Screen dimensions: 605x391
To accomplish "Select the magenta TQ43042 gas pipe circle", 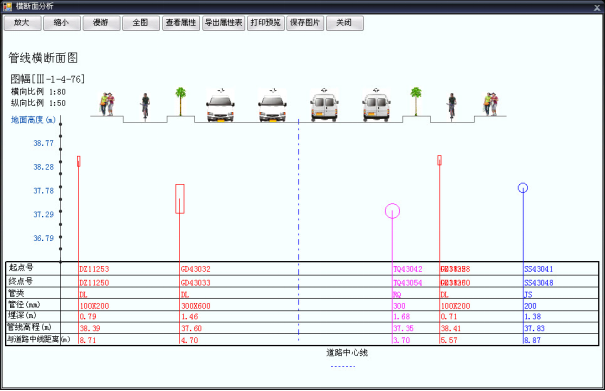I will tap(392, 211).
